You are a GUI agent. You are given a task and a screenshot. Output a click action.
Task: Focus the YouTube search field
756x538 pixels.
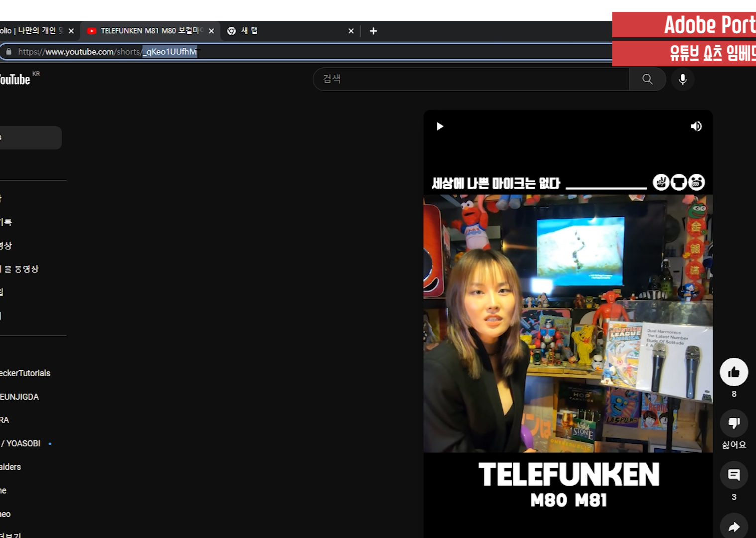click(x=471, y=79)
